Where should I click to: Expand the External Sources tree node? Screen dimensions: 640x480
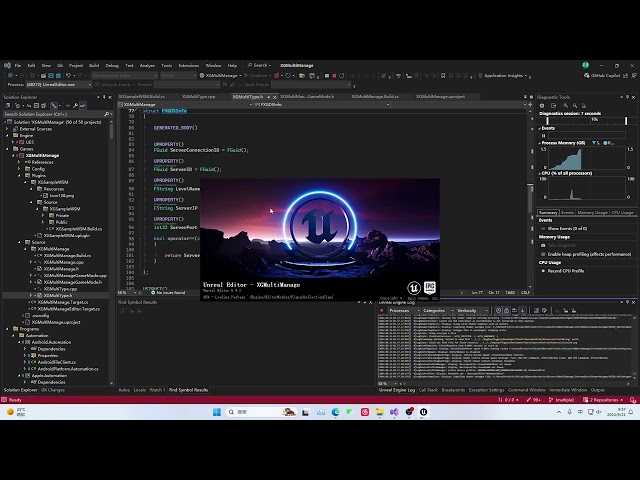[7, 129]
